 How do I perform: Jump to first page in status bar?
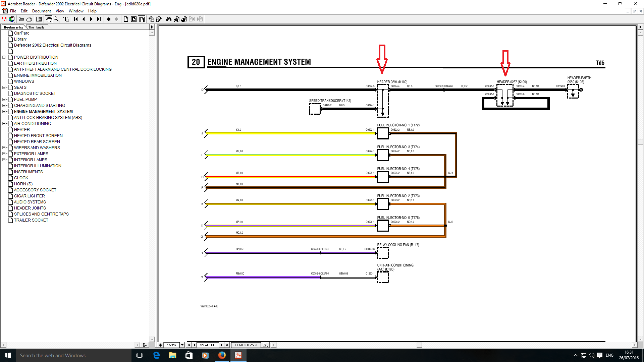189,345
